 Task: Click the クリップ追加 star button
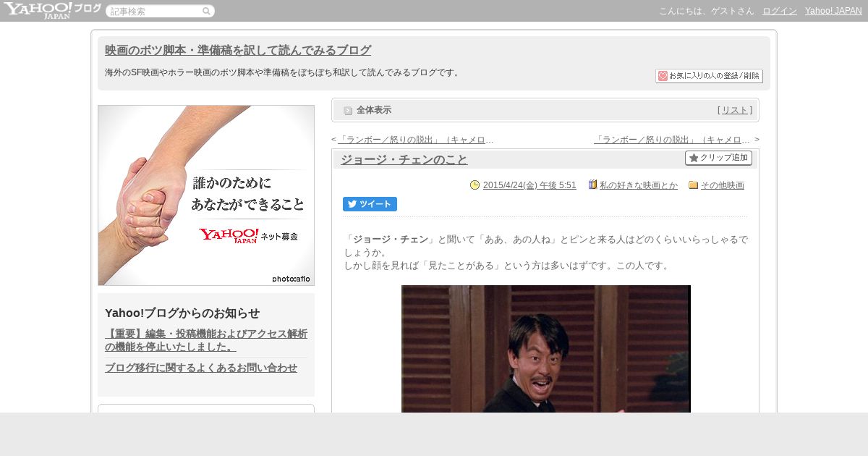point(718,158)
